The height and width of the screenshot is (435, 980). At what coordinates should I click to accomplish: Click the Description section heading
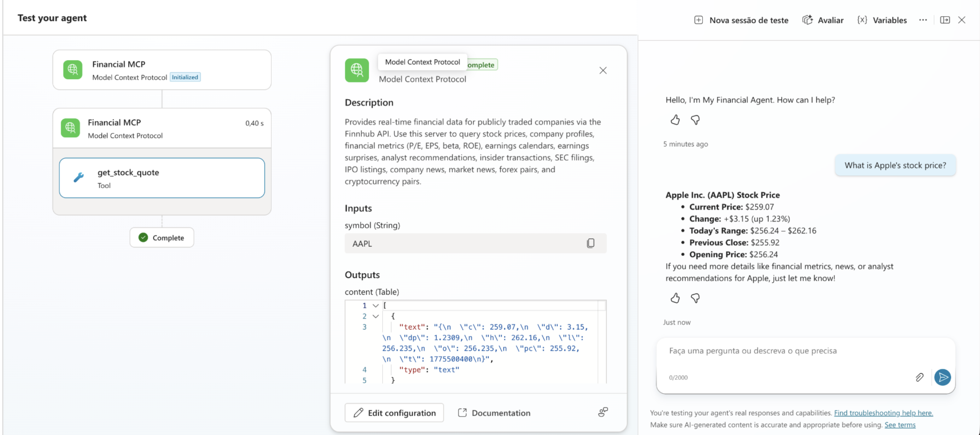coord(369,103)
